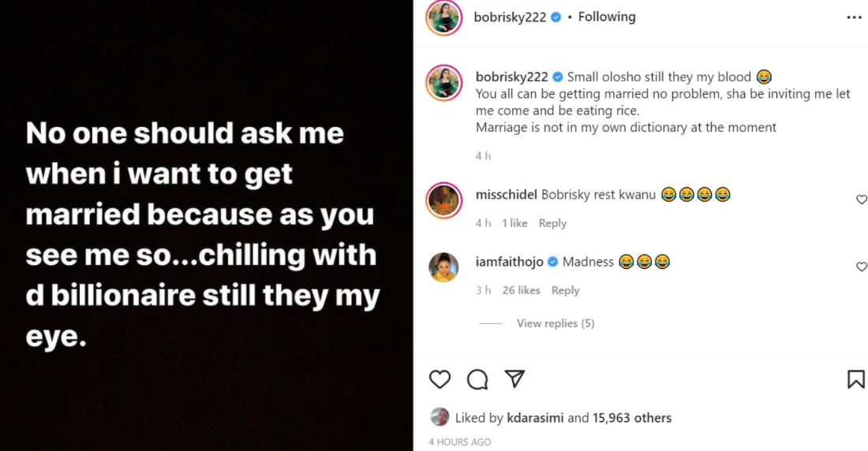Open the comment bubble icon
Image resolution: width=868 pixels, height=451 pixels.
tap(477, 379)
